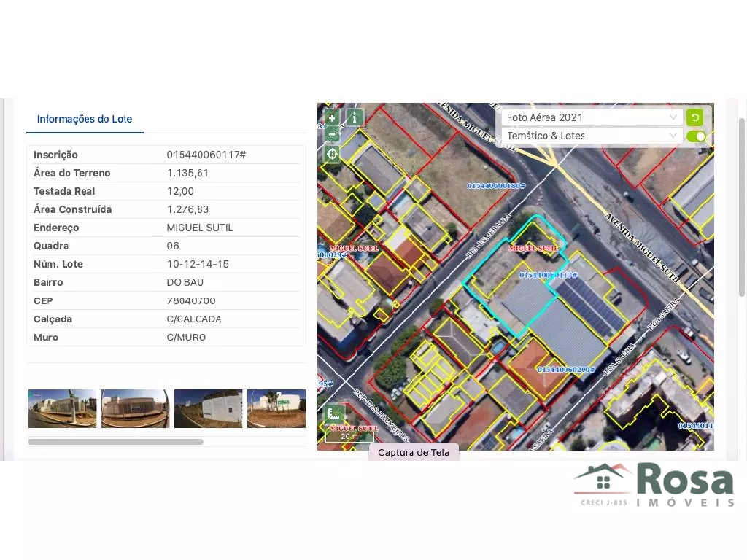Open the second fisheye photo thumbnail
747x560 pixels.
coord(135,408)
